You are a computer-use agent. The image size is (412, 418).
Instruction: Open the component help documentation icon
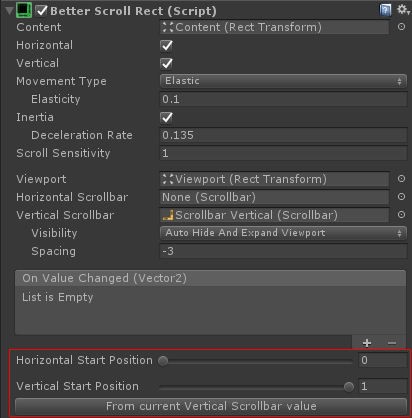click(x=385, y=10)
